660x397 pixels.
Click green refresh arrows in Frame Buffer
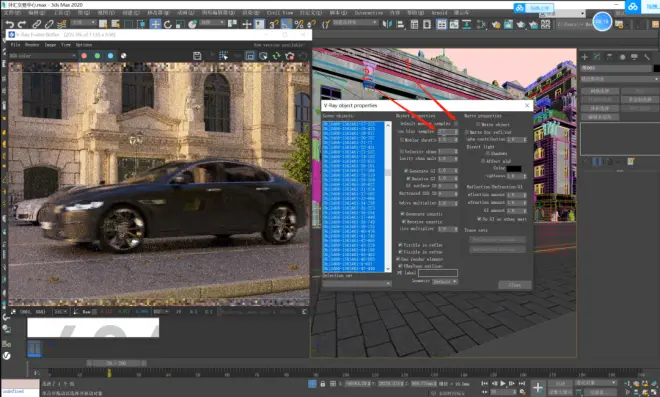click(x=276, y=56)
